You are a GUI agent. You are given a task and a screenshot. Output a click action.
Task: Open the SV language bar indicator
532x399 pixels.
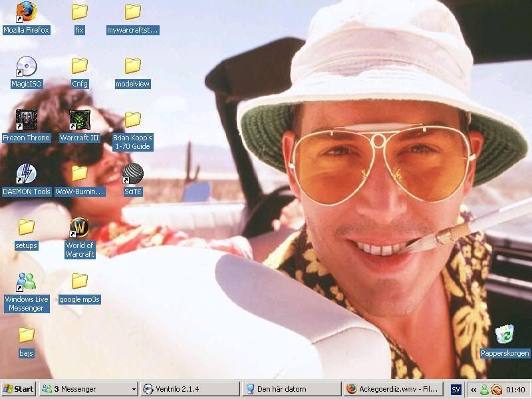(x=456, y=390)
